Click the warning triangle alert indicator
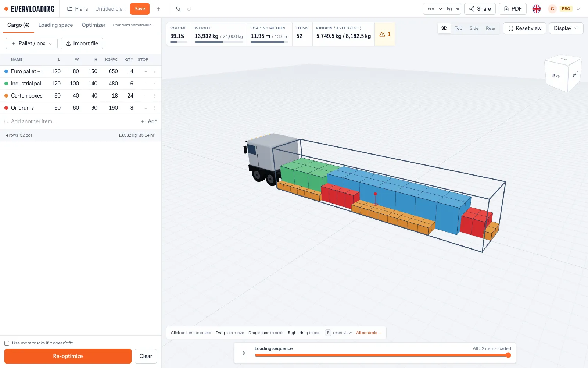This screenshot has height=368, width=588. click(385, 34)
